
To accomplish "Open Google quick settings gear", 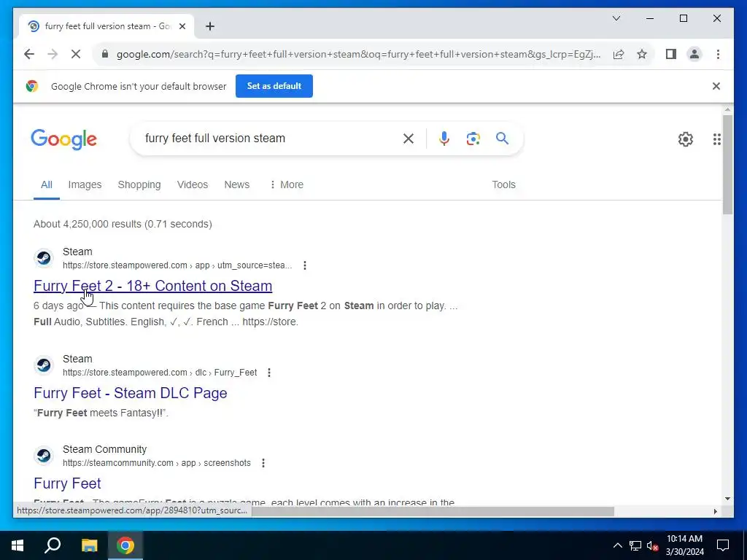I will 686,139.
